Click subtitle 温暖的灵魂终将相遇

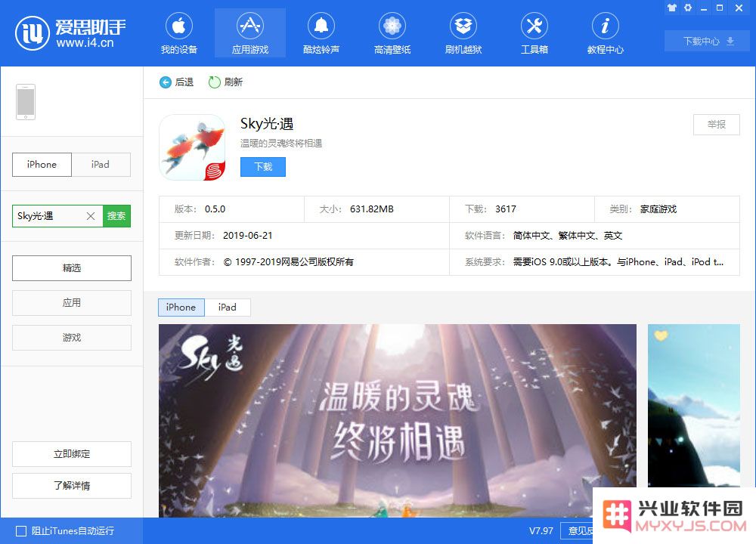[281, 144]
